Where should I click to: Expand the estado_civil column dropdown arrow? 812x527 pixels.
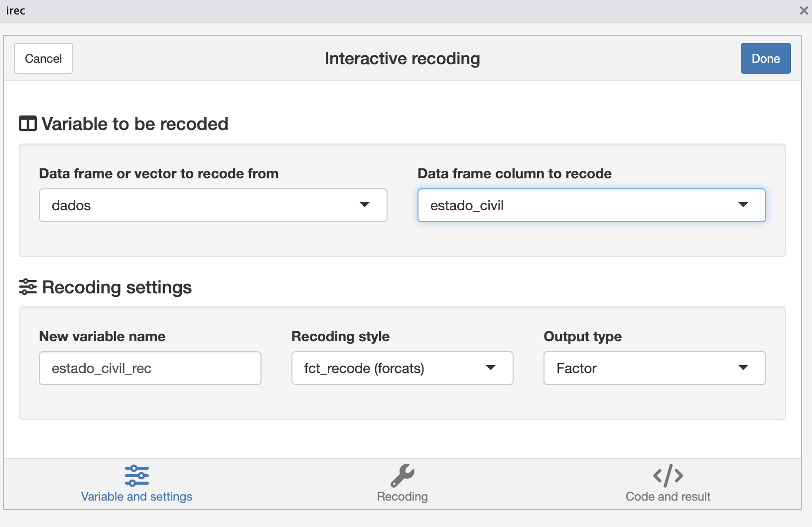click(743, 205)
